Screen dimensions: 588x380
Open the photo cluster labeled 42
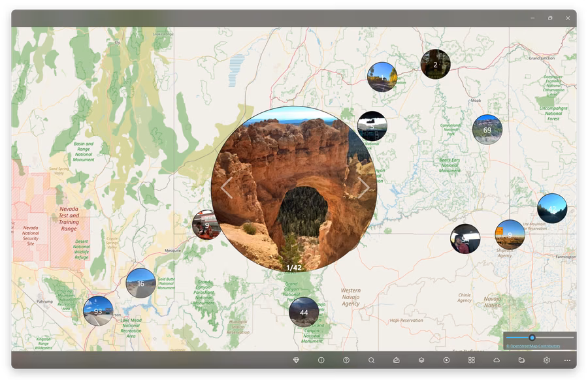[552, 209]
